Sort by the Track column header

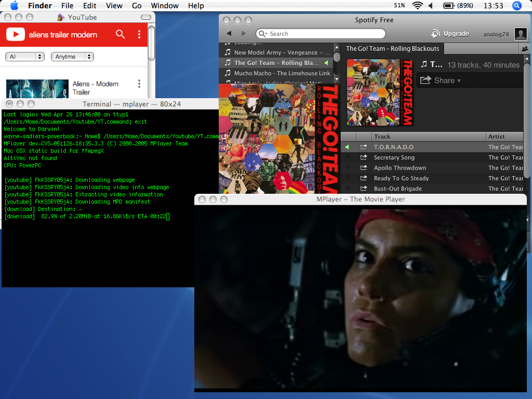point(429,137)
